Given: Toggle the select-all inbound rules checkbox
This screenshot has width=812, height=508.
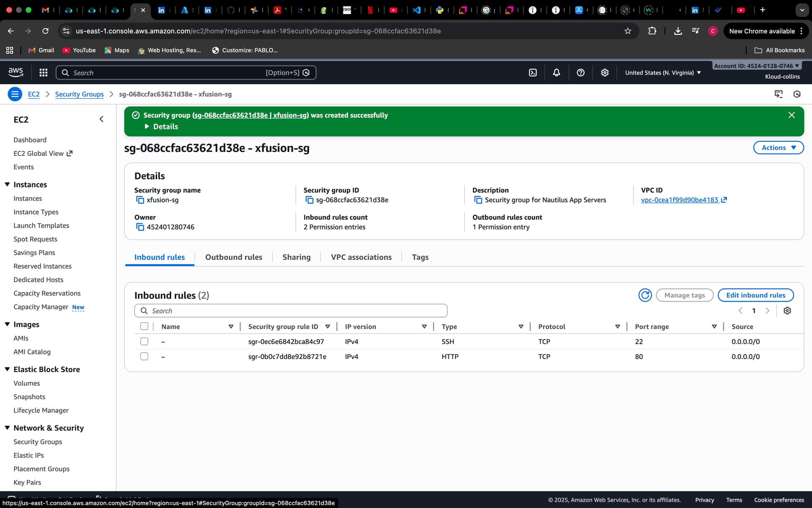Looking at the screenshot, I should (x=144, y=326).
